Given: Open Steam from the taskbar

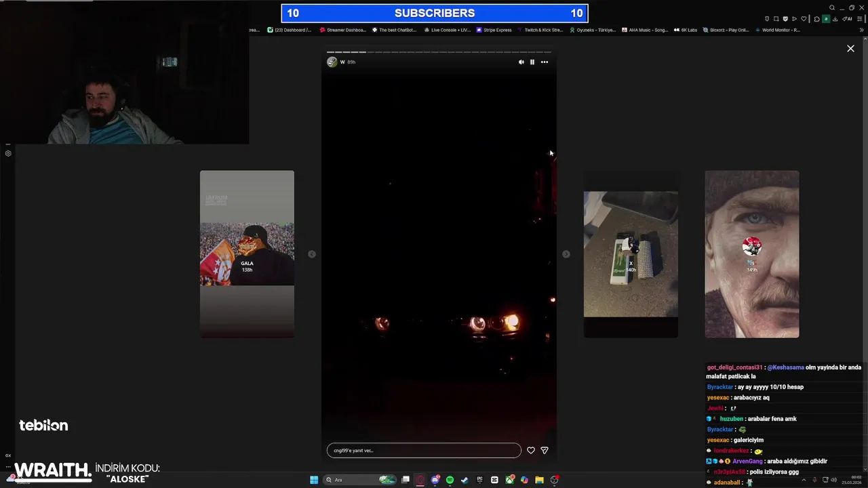Looking at the screenshot, I should coord(465,480).
